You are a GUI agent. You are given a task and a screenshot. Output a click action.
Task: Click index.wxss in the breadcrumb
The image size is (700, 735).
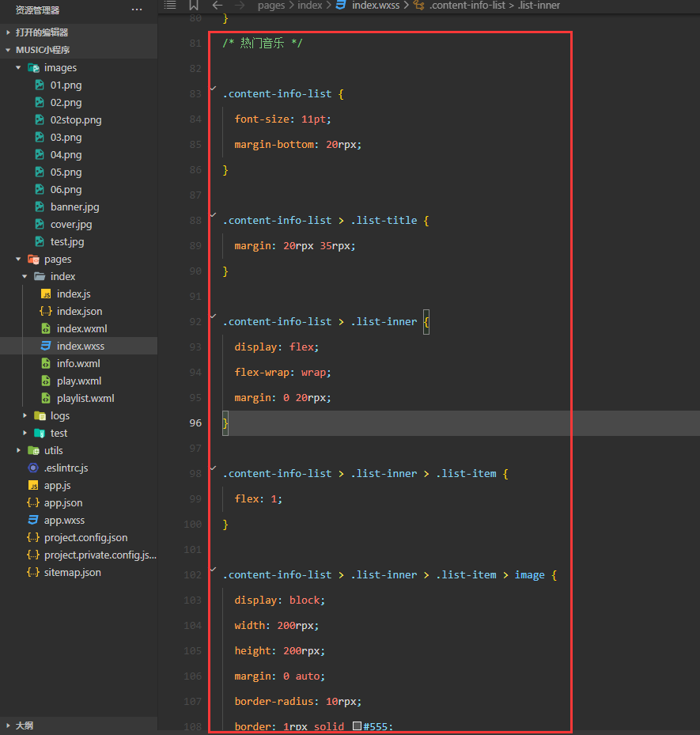[x=376, y=6]
